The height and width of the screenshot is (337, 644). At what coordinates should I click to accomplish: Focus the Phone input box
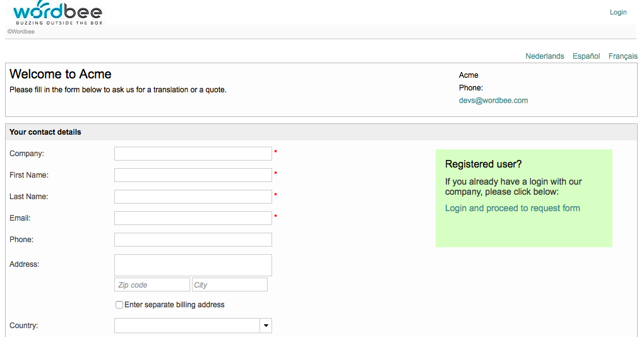[193, 240]
